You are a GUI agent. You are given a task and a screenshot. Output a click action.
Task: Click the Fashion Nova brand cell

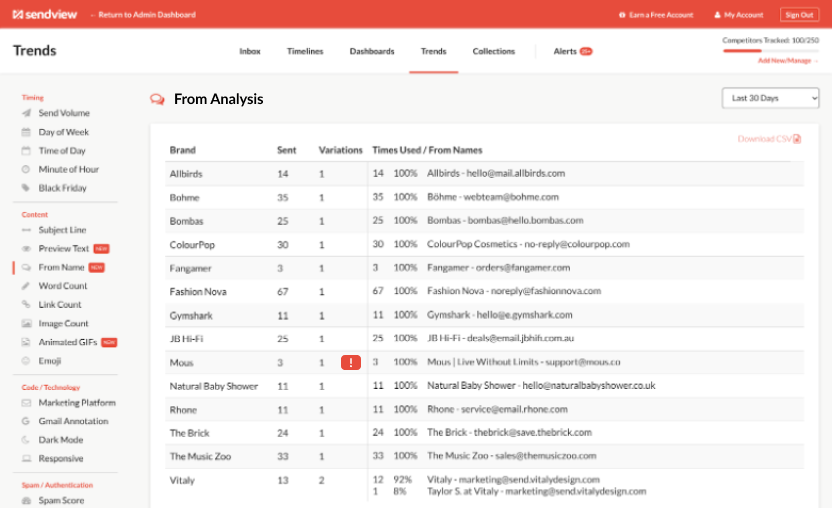(198, 291)
